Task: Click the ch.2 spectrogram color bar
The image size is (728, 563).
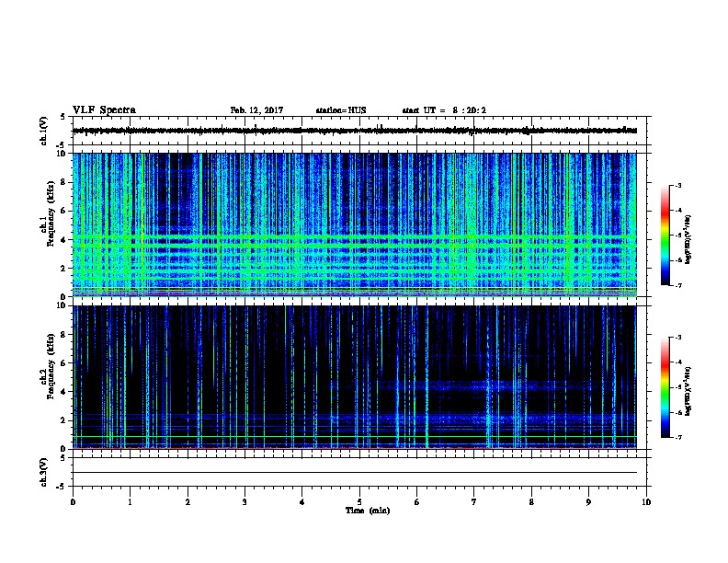Action: click(x=665, y=387)
